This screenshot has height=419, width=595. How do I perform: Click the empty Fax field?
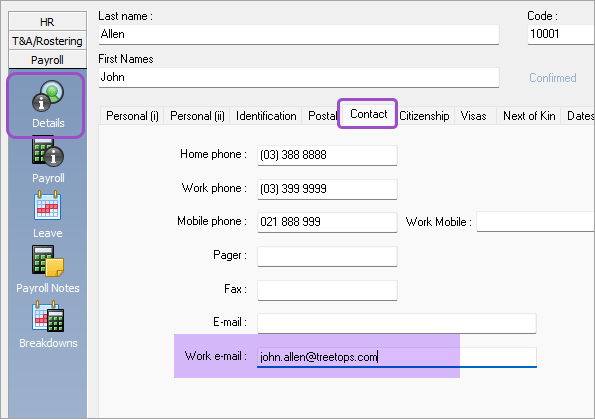(327, 290)
